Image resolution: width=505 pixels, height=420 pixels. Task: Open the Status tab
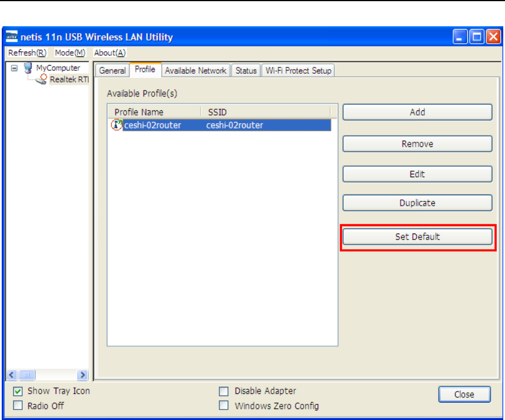click(x=246, y=71)
